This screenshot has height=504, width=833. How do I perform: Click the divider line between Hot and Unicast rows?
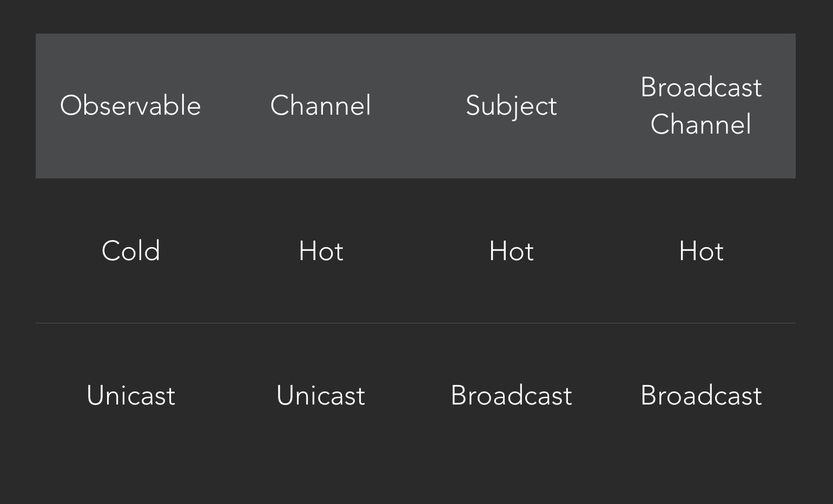(415, 323)
